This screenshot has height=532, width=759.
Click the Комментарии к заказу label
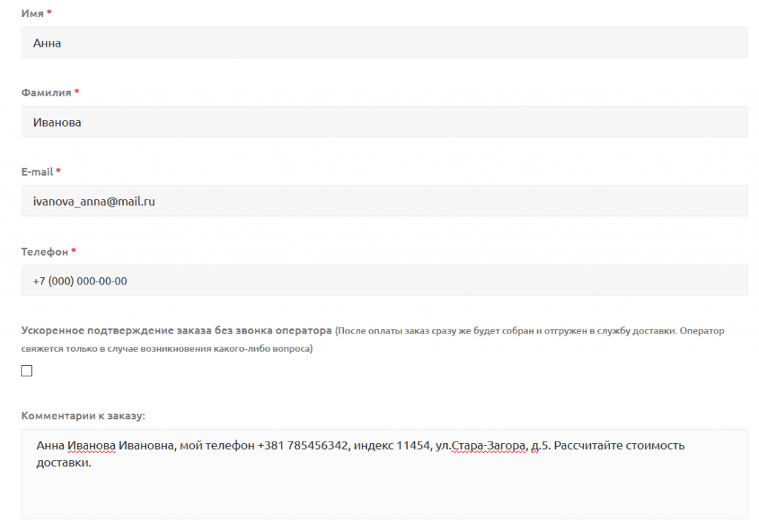(83, 416)
